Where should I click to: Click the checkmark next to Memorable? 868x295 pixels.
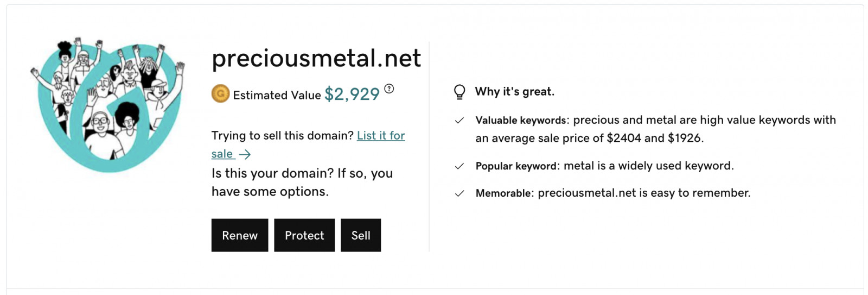pyautogui.click(x=459, y=193)
